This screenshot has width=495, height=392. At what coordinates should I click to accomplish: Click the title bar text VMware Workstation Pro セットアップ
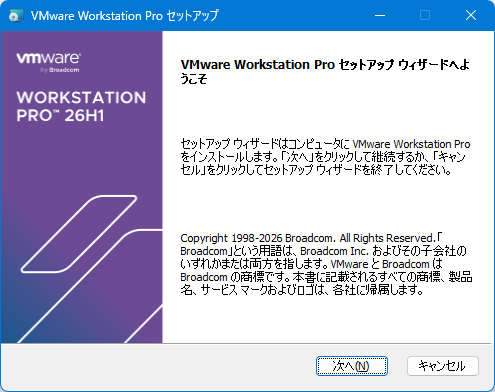125,16
